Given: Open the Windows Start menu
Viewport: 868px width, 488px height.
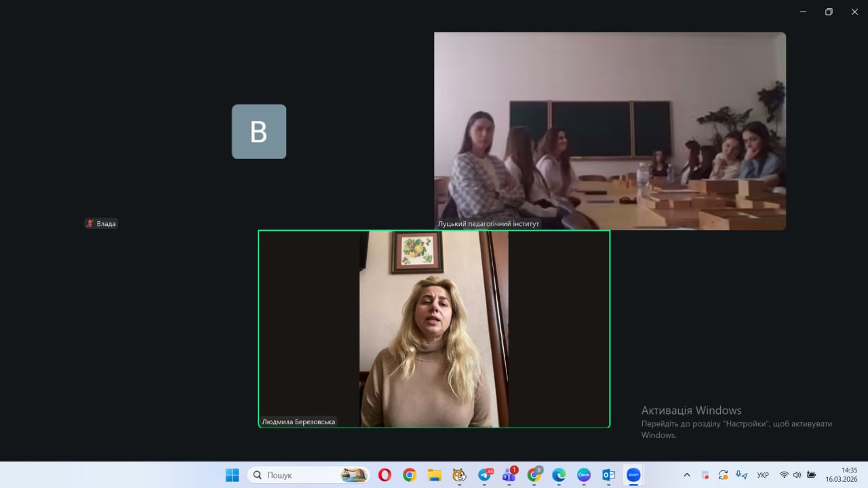Looking at the screenshot, I should click(x=232, y=475).
